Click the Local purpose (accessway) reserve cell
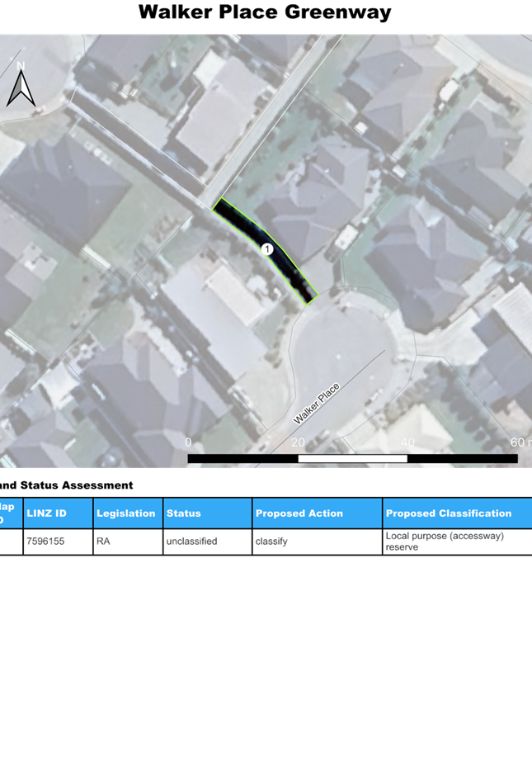The width and height of the screenshot is (532, 771). pos(456,542)
